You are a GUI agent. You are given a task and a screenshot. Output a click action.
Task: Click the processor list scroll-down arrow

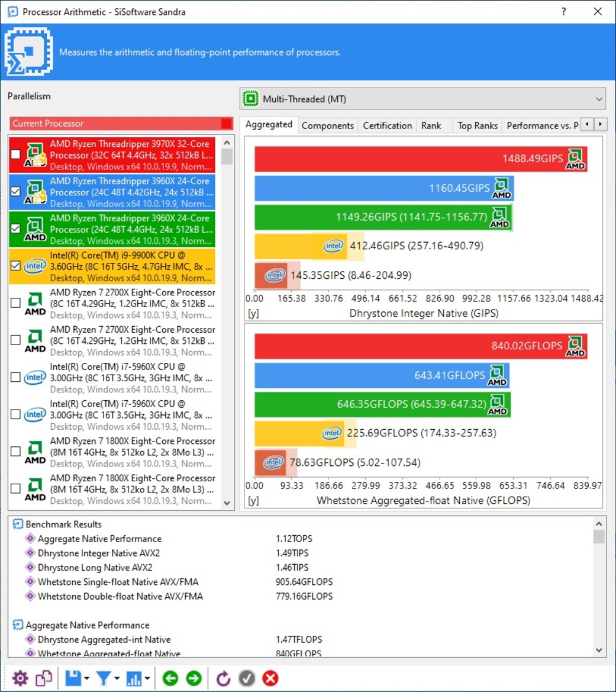tap(227, 503)
